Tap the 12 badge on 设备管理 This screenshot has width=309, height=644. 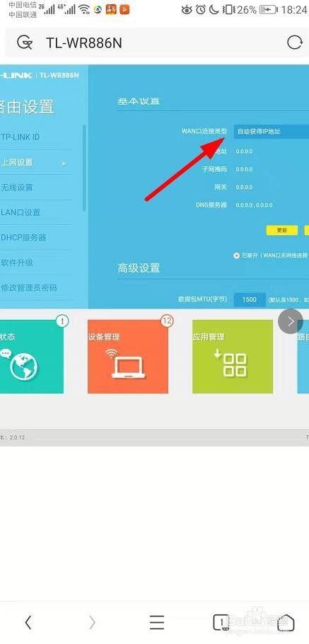point(167,321)
